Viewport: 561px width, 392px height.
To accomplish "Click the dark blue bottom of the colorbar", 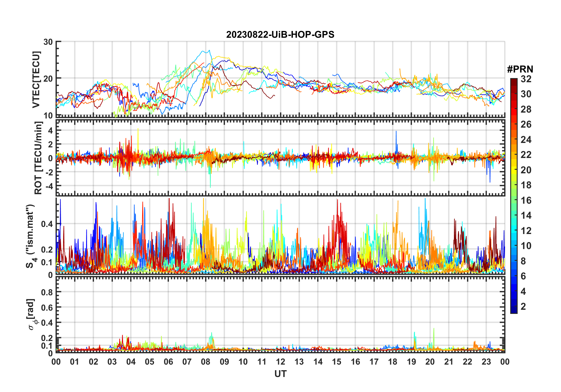I will pyautogui.click(x=514, y=309).
